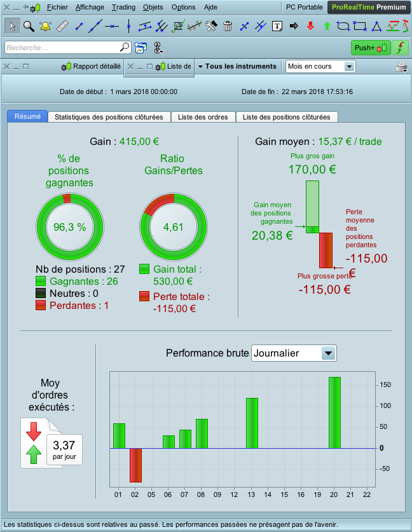Select the Andrews pitchfork fan tool
The width and height of the screenshot is (412, 532).
[x=161, y=26]
